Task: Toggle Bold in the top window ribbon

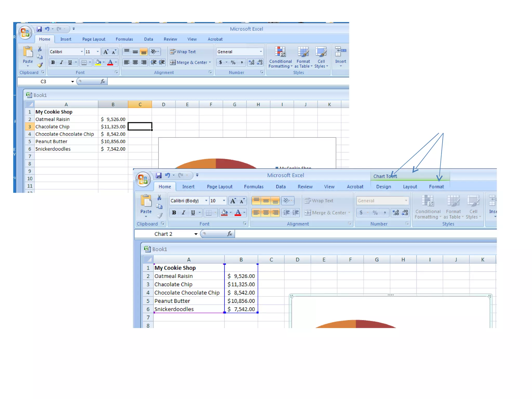Action: click(53, 62)
